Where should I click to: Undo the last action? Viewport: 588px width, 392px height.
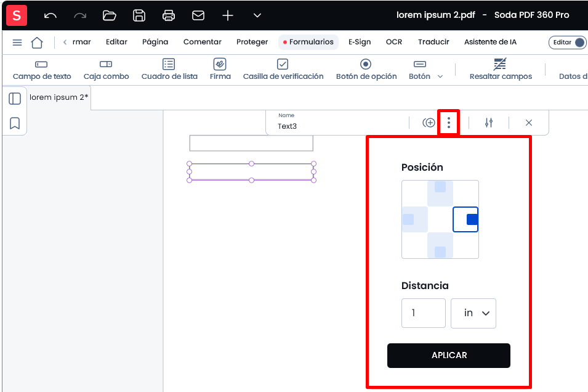click(x=50, y=15)
